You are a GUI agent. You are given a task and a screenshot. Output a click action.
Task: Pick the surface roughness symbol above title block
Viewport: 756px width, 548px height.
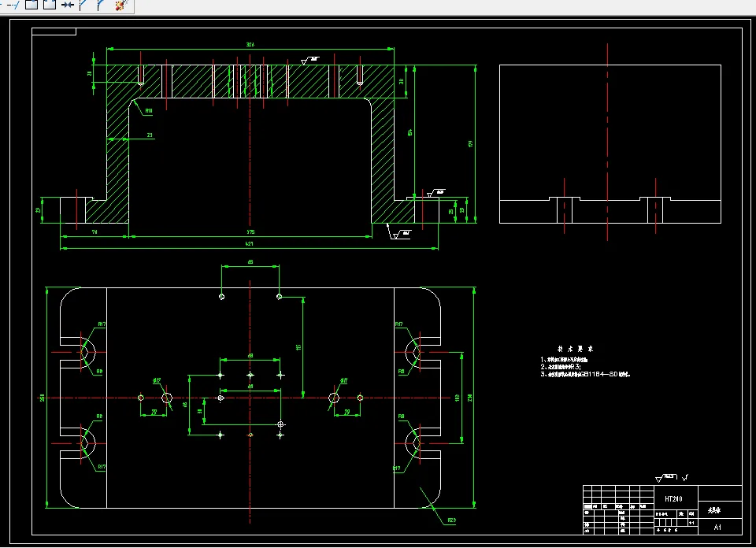pos(667,478)
